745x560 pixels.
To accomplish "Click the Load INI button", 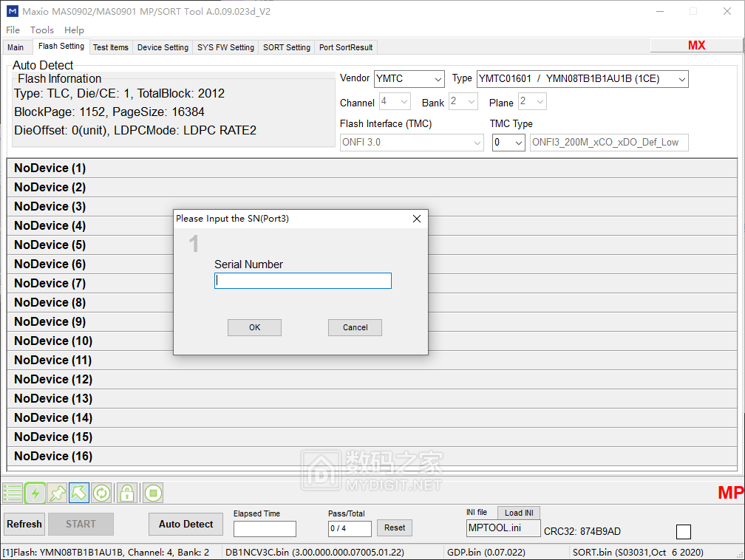I will [519, 513].
